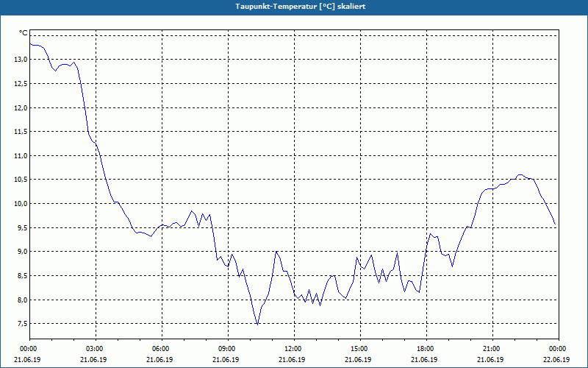Click the 11,5 y-axis label
Screen dimensions: 588x368
(21, 132)
